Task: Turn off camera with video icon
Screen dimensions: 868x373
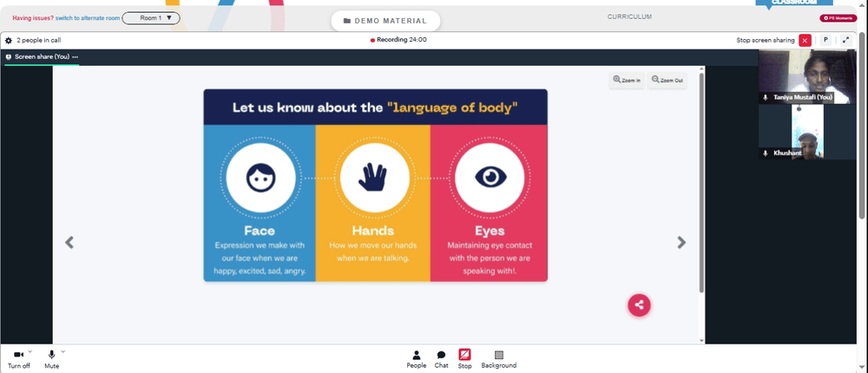Action: [x=18, y=359]
